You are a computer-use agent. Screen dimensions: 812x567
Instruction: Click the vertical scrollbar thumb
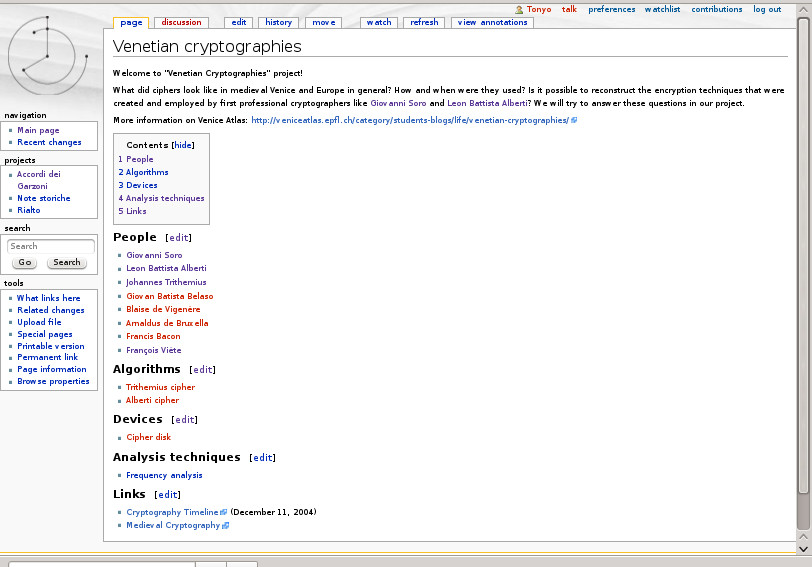[x=803, y=256]
